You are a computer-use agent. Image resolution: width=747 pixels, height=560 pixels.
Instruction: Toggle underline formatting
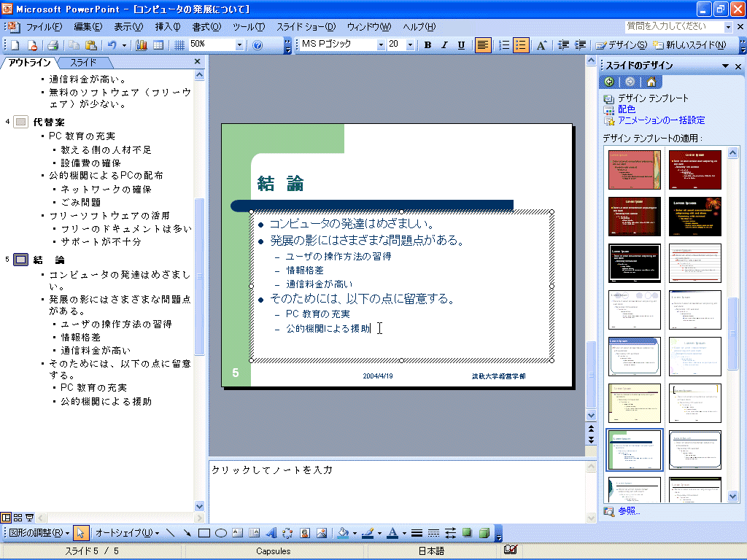pos(461,45)
